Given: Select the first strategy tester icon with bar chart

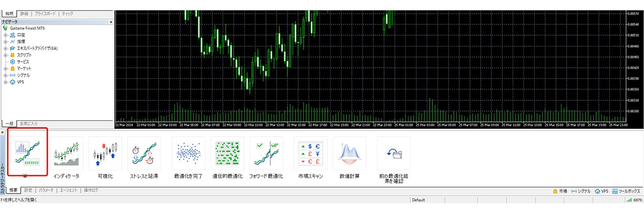Looking at the screenshot, I should coord(28,153).
